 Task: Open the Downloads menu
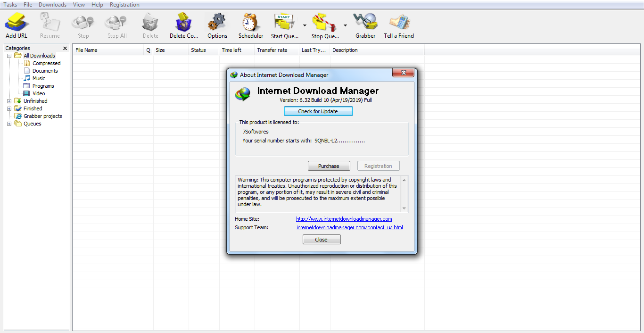click(x=52, y=5)
